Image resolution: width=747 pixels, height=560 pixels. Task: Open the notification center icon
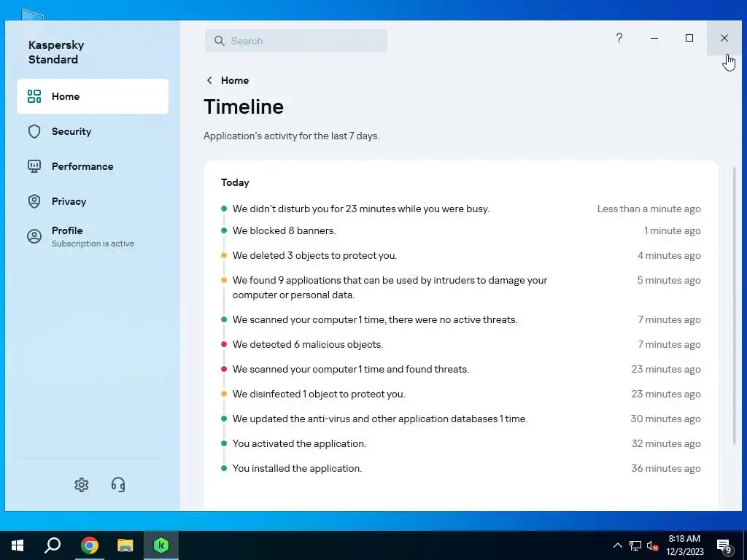[x=724, y=545]
